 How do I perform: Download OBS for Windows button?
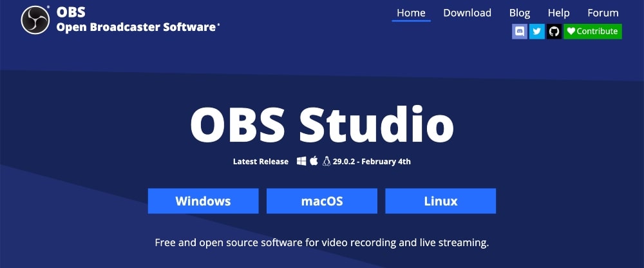[x=204, y=201]
